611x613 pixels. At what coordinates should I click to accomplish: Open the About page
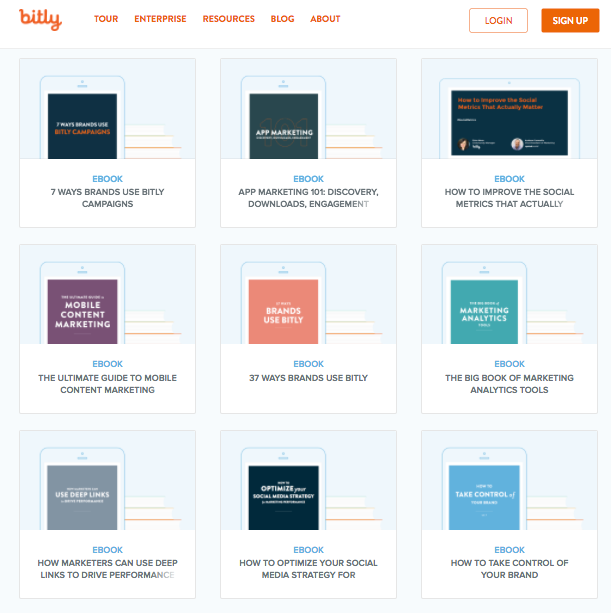[325, 19]
